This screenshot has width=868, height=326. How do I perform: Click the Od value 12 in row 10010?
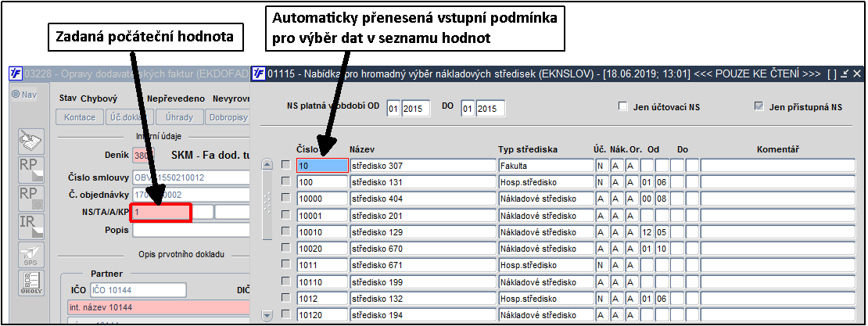pyautogui.click(x=647, y=232)
